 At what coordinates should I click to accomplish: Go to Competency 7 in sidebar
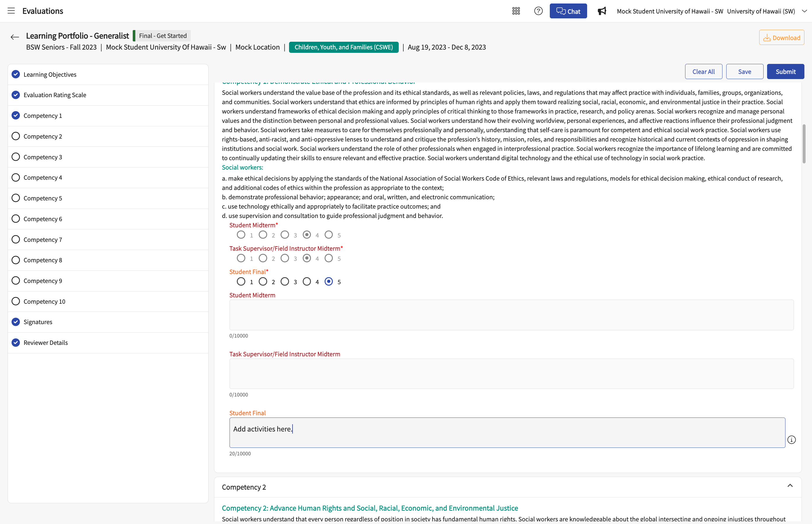[108, 240]
